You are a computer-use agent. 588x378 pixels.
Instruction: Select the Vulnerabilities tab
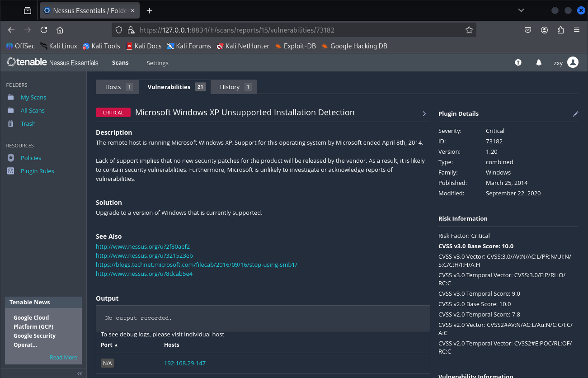(174, 87)
